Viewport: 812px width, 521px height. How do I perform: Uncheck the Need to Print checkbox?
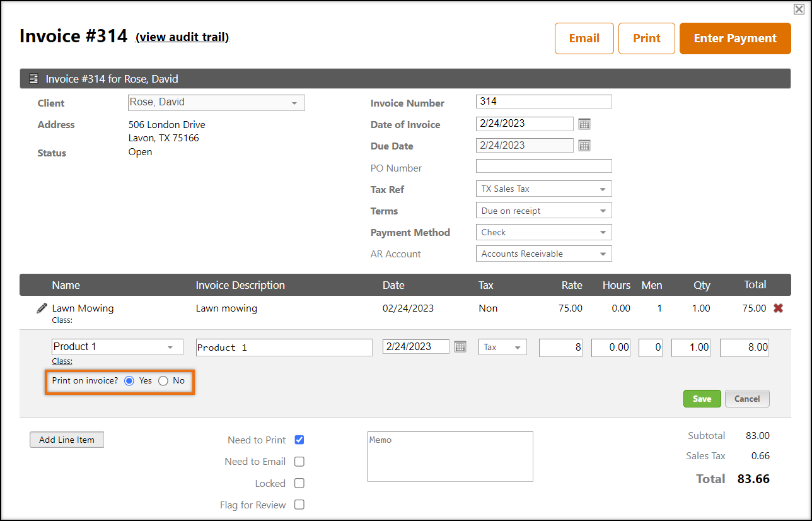pos(299,440)
